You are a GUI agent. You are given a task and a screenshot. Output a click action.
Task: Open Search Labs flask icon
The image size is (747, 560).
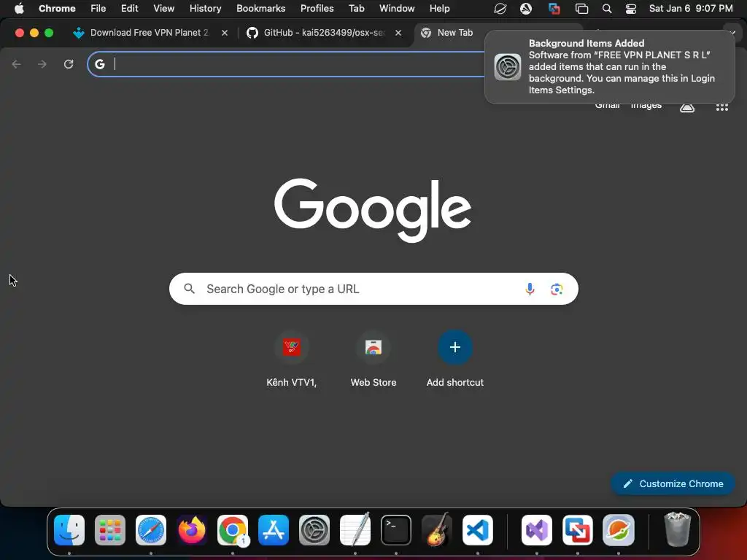pos(687,107)
